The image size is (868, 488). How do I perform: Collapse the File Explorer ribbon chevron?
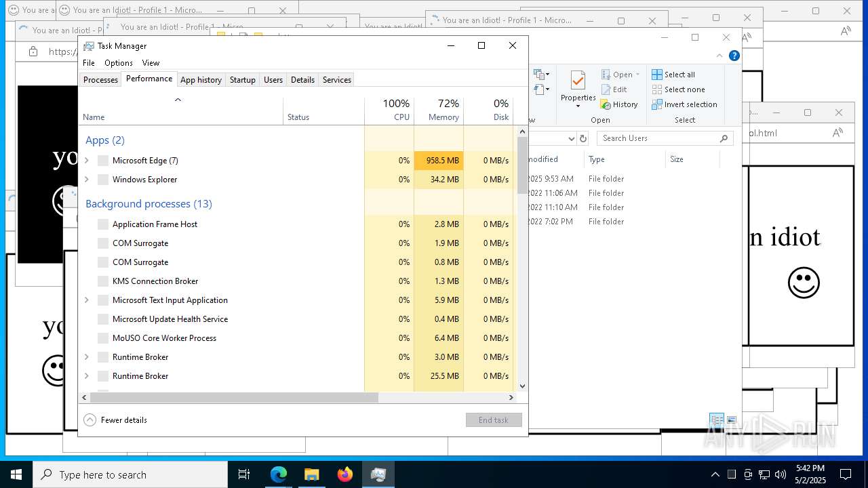pyautogui.click(x=719, y=56)
